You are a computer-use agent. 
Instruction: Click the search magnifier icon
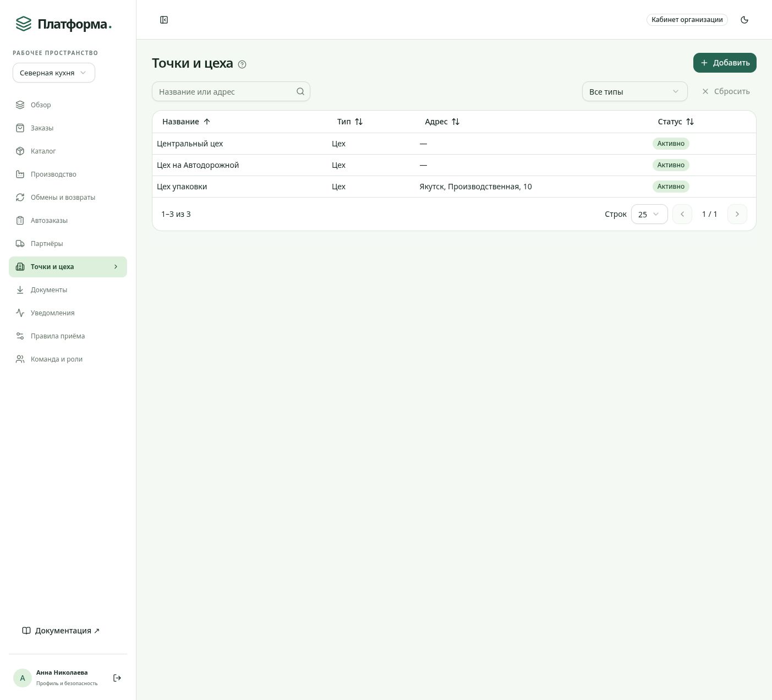point(300,91)
